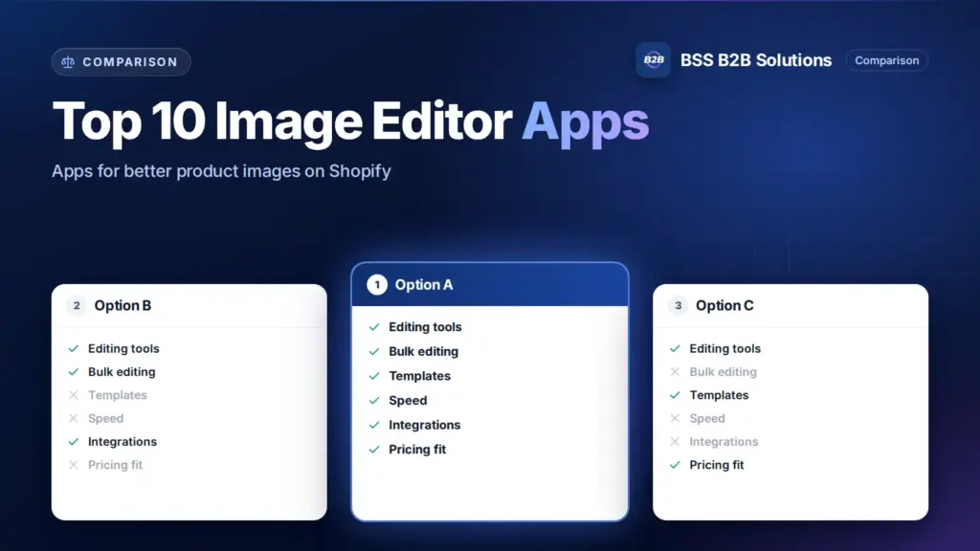Viewport: 980px width, 551px height.
Task: Click the 'Top 10 Image Editor' headline
Action: point(282,121)
